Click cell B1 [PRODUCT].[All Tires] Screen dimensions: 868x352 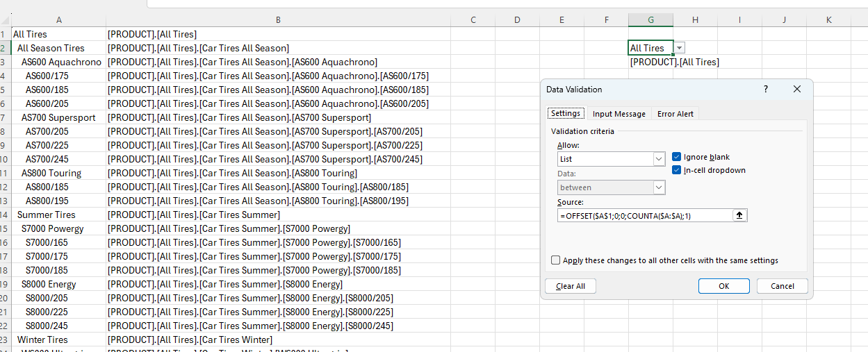[x=278, y=34]
